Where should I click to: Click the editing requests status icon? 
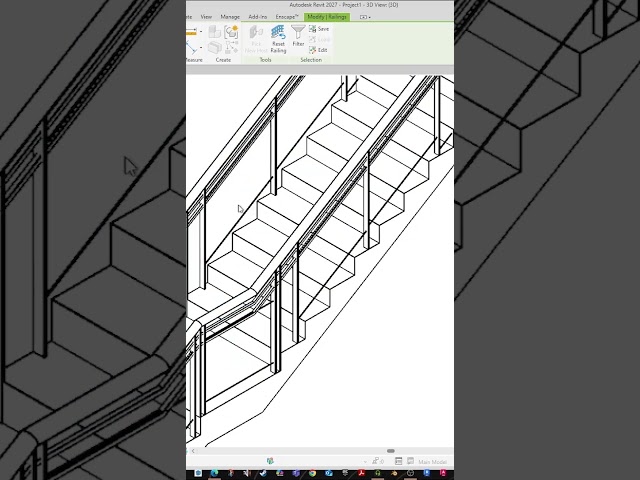[376, 461]
